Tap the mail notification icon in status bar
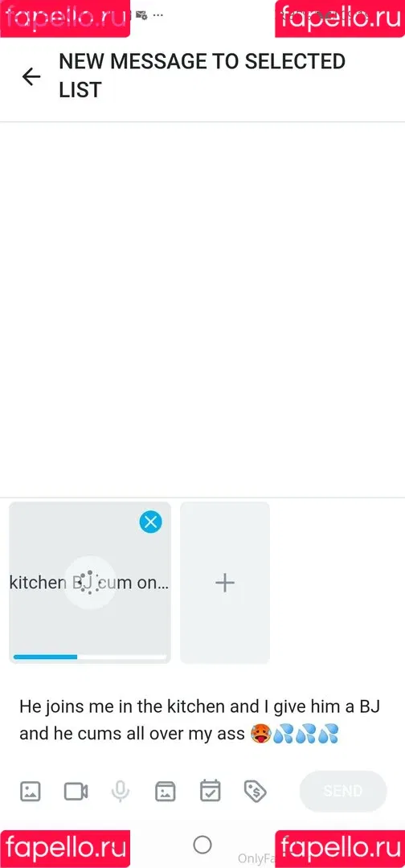This screenshot has width=405, height=868. [141, 15]
